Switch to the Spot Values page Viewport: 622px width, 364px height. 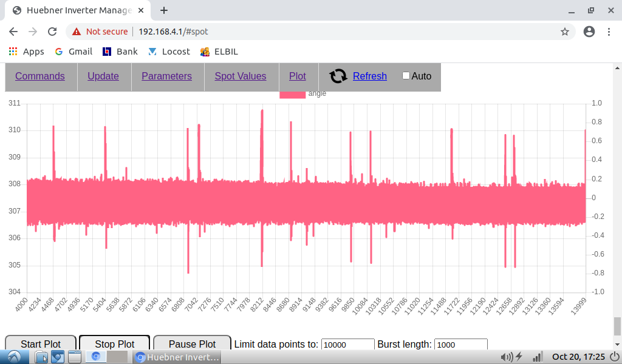(241, 76)
